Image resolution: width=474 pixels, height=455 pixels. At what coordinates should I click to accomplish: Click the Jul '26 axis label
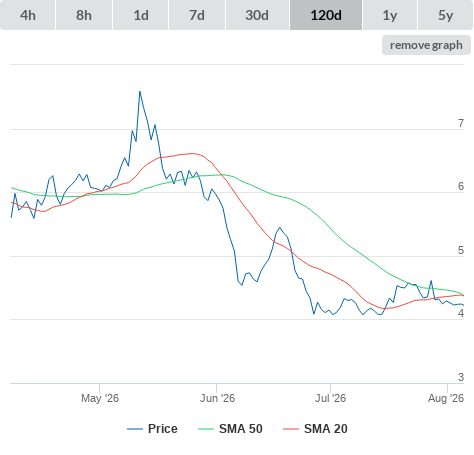click(x=330, y=398)
